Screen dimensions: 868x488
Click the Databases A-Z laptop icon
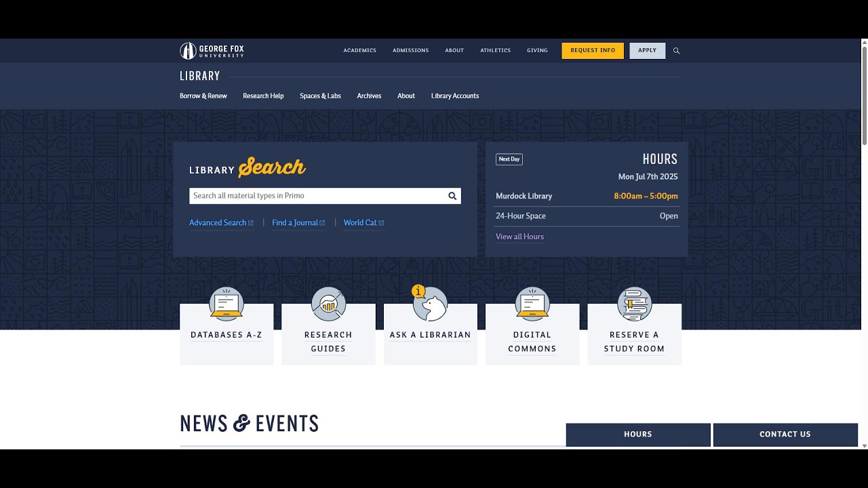pos(226,304)
